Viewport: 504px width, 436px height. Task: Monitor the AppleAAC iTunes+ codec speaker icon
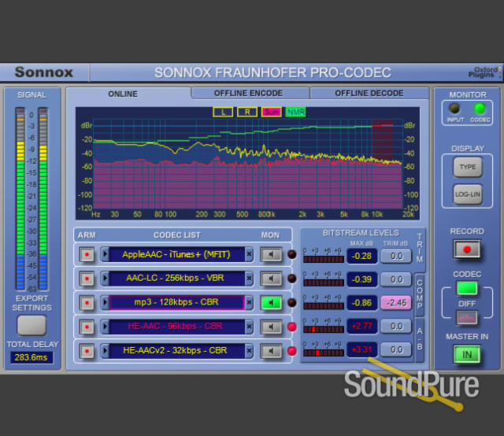(271, 255)
